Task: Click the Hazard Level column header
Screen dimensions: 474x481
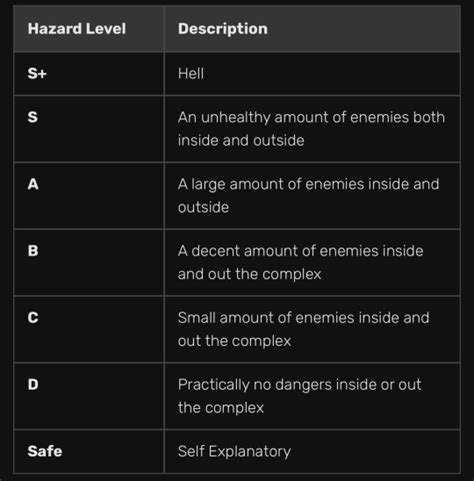Action: [77, 29]
